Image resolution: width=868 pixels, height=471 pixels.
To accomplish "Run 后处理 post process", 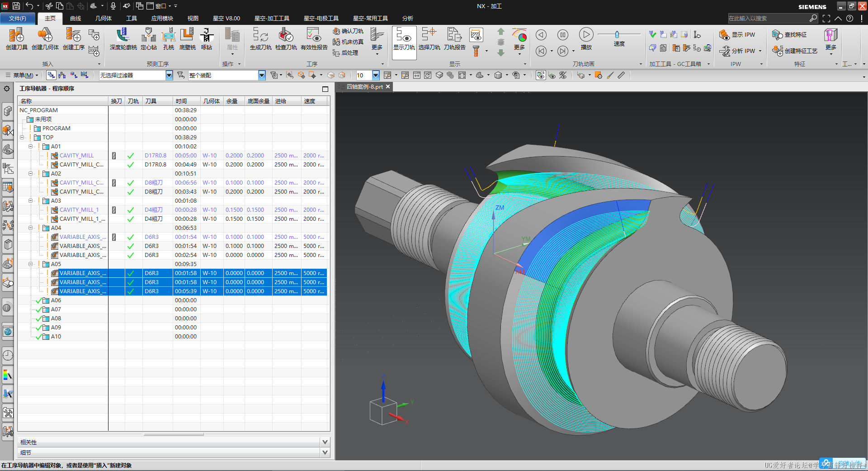I will 345,52.
